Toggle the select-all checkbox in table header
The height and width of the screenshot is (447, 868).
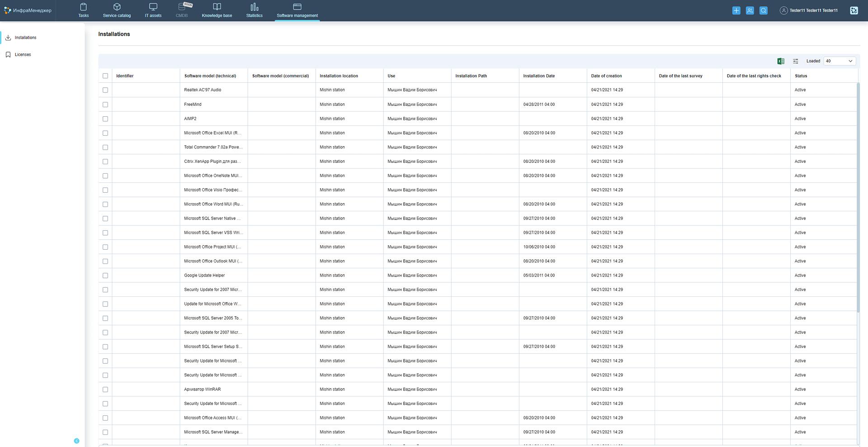pyautogui.click(x=105, y=76)
